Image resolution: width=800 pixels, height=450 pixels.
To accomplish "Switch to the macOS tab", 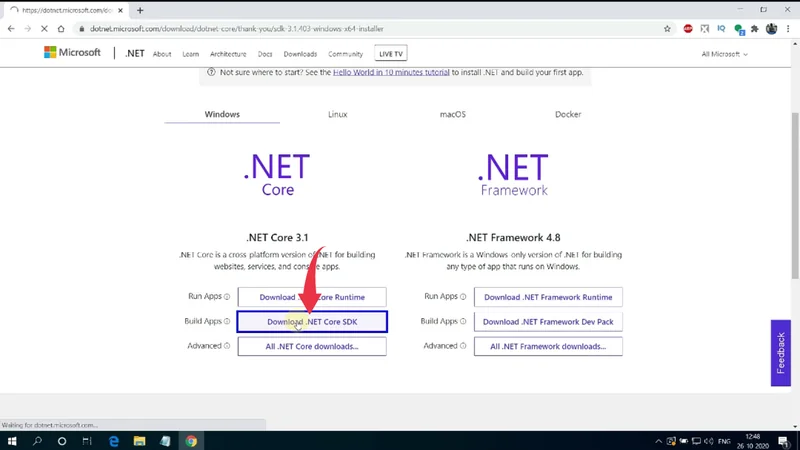I will [453, 114].
